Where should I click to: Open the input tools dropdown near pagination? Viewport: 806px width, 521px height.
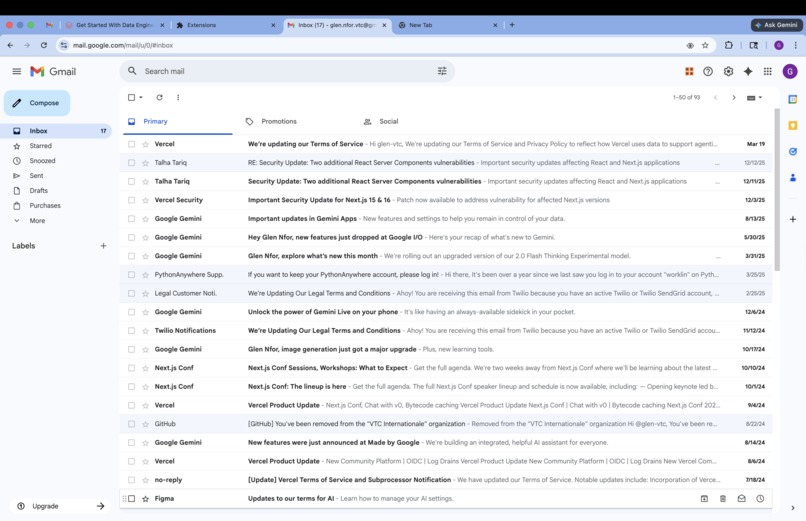(754, 97)
